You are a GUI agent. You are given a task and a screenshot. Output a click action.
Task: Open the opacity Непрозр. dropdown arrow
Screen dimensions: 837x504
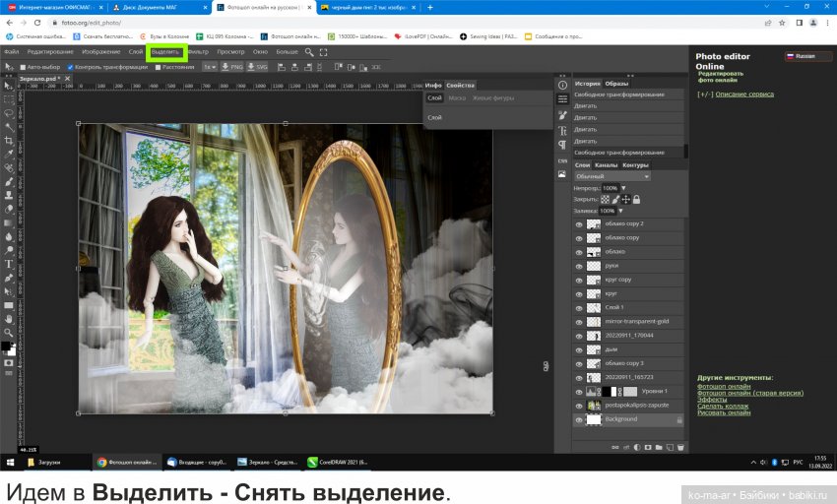pyautogui.click(x=623, y=188)
